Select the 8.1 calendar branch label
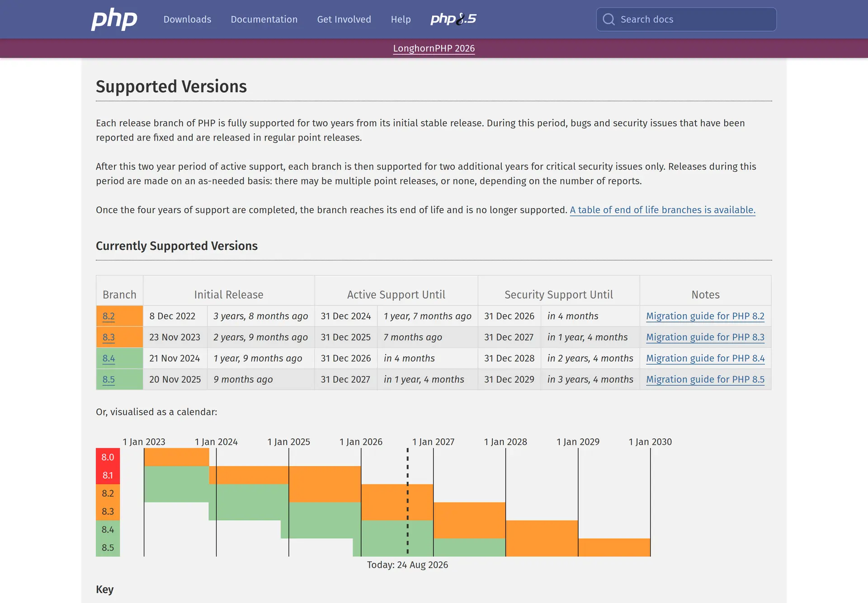The width and height of the screenshot is (868, 603). click(108, 475)
